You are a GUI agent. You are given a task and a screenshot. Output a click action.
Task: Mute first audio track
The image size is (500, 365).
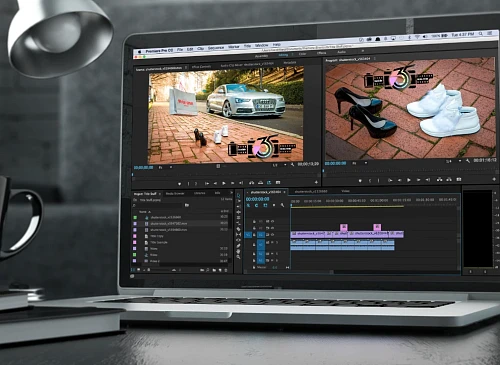point(272,242)
